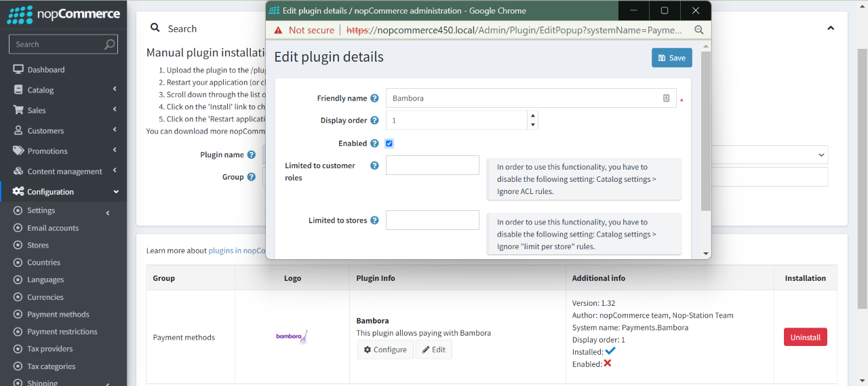Image resolution: width=868 pixels, height=386 pixels.
Task: Click the Limited to customer roles field
Action: (433, 166)
